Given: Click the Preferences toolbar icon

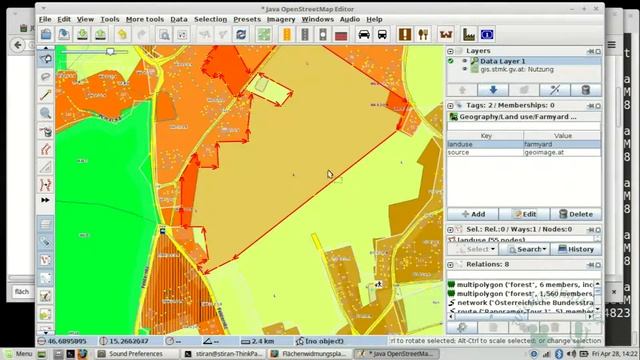Looking at the screenshot, I should pos(182,35).
